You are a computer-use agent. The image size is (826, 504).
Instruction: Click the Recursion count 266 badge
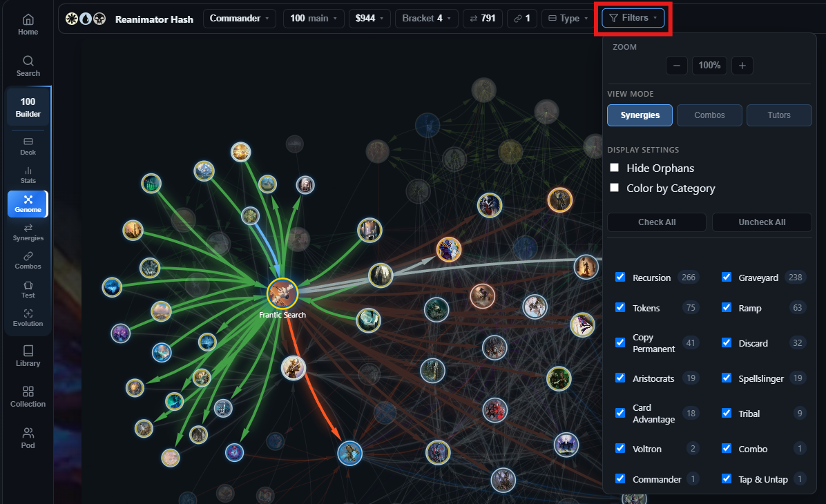(689, 278)
